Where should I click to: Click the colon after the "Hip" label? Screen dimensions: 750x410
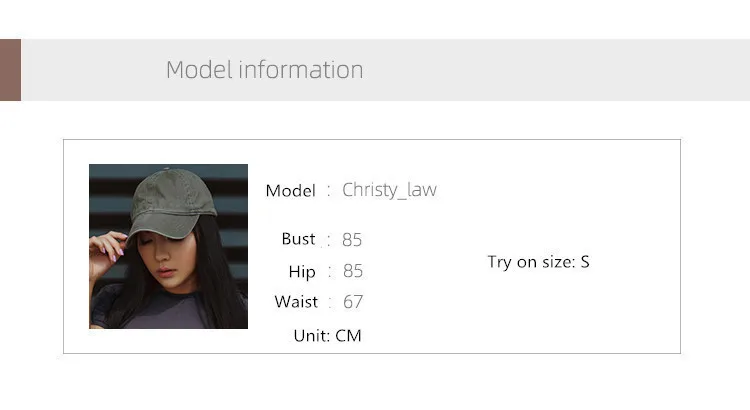[x=328, y=271]
